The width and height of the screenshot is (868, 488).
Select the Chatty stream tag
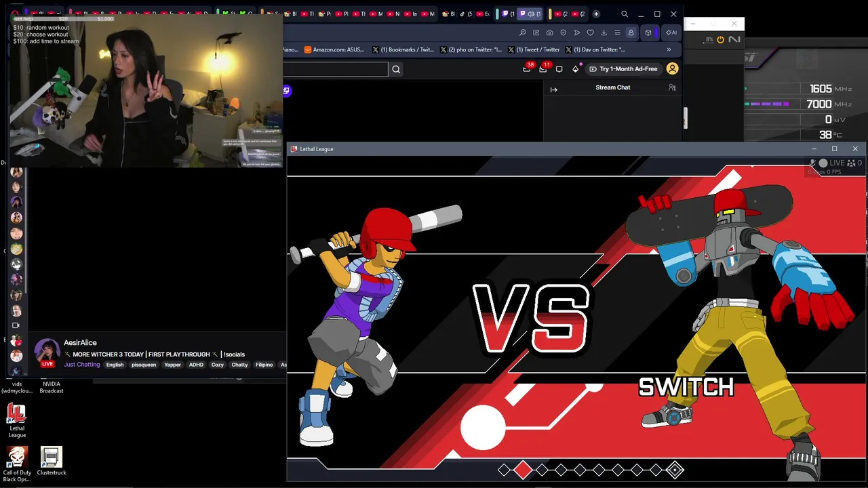(240, 365)
